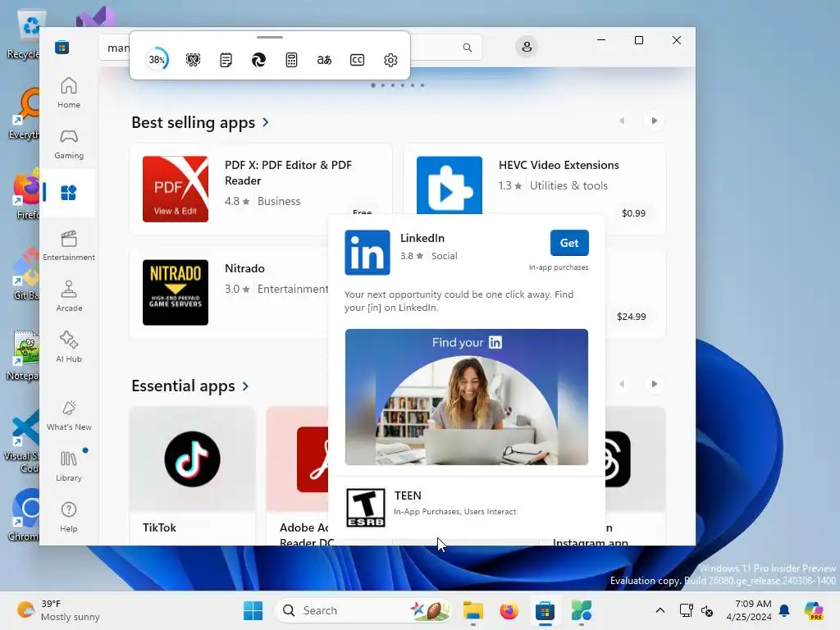Click 'Essential apps' heading link
This screenshot has width=840, height=630.
pyautogui.click(x=183, y=386)
